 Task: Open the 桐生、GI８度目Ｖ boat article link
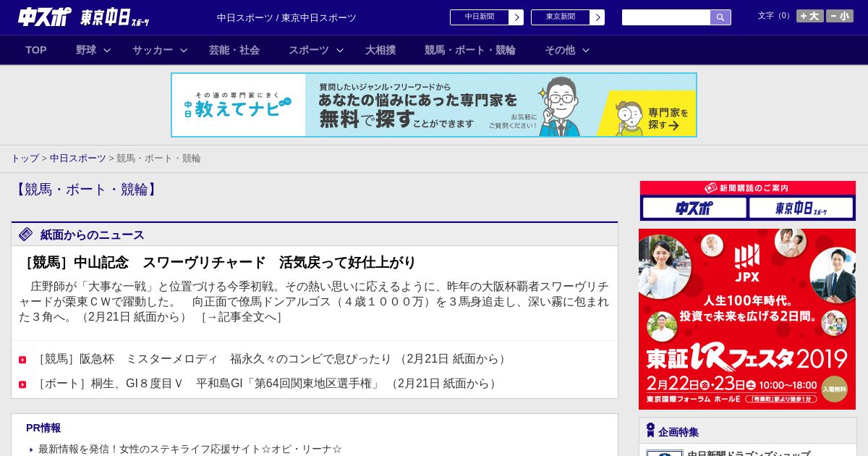[268, 384]
